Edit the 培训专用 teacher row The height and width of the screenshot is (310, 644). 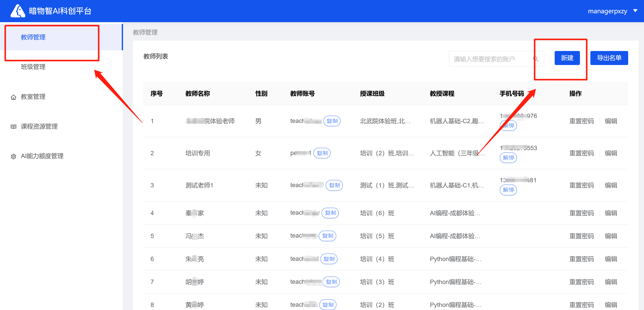tap(611, 153)
